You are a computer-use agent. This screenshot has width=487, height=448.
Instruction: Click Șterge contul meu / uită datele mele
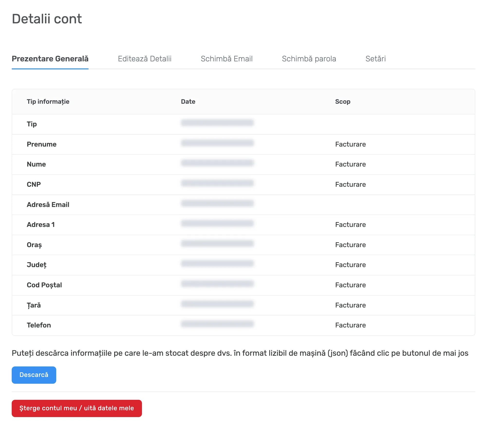(x=77, y=408)
